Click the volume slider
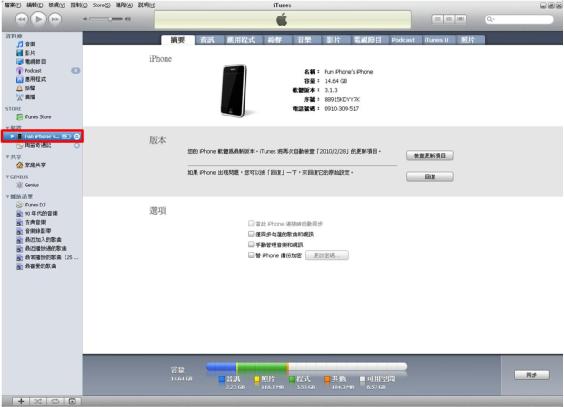 (107, 19)
